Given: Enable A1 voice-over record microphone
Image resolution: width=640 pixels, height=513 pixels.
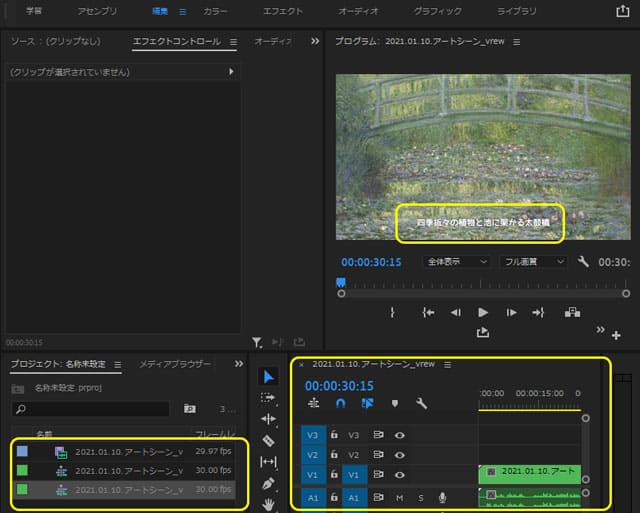Looking at the screenshot, I should [x=442, y=497].
